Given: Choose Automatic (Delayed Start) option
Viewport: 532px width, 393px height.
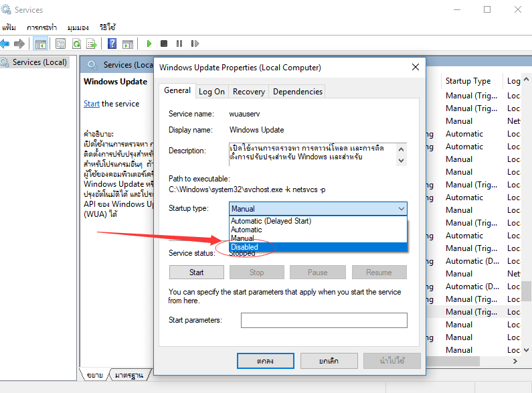Looking at the screenshot, I should 318,221.
